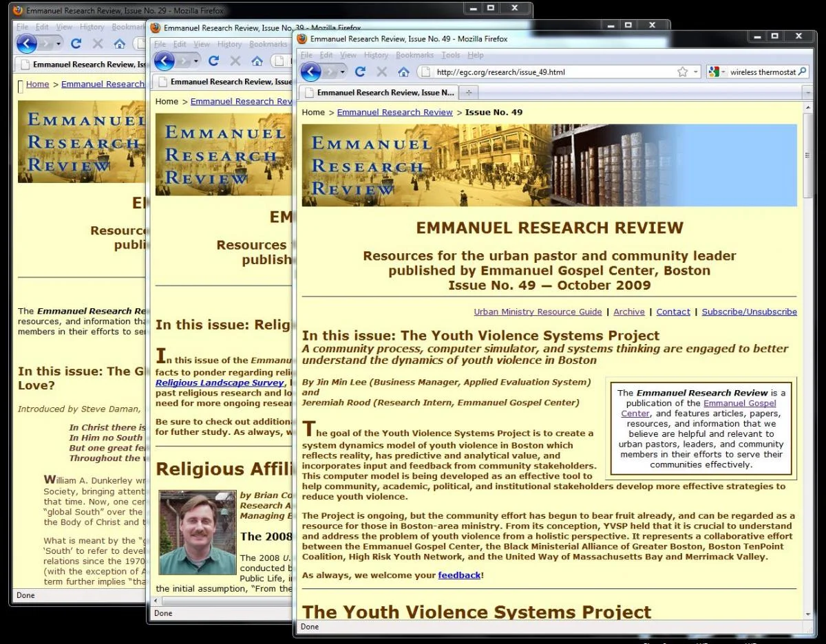Click Firefox icon in Issue No. 39 title bar
Screen dimensions: 826x644
(x=155, y=28)
